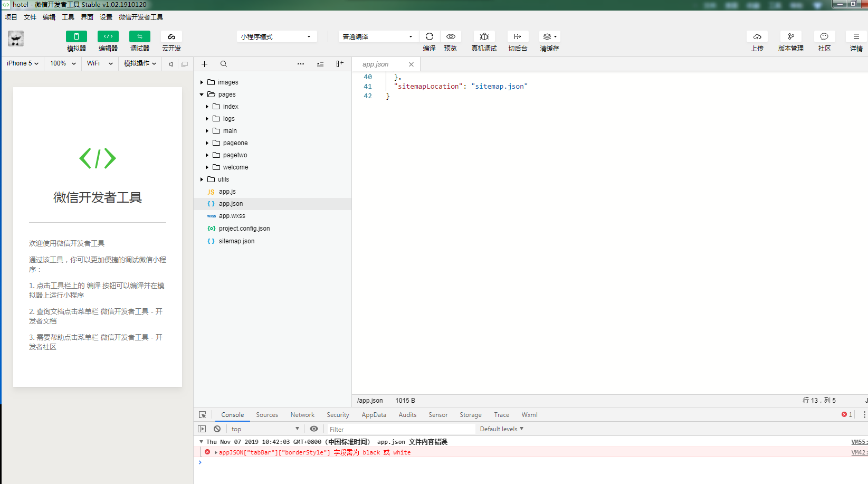Viewport: 868px width, 484px height.
Task: Toggle the console sidebar icon
Action: [202, 429]
